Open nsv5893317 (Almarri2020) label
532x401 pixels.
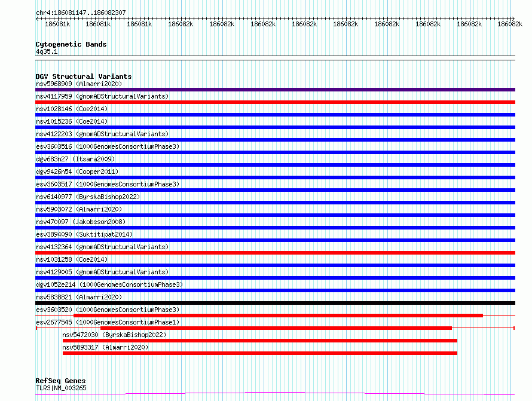[x=105, y=347]
